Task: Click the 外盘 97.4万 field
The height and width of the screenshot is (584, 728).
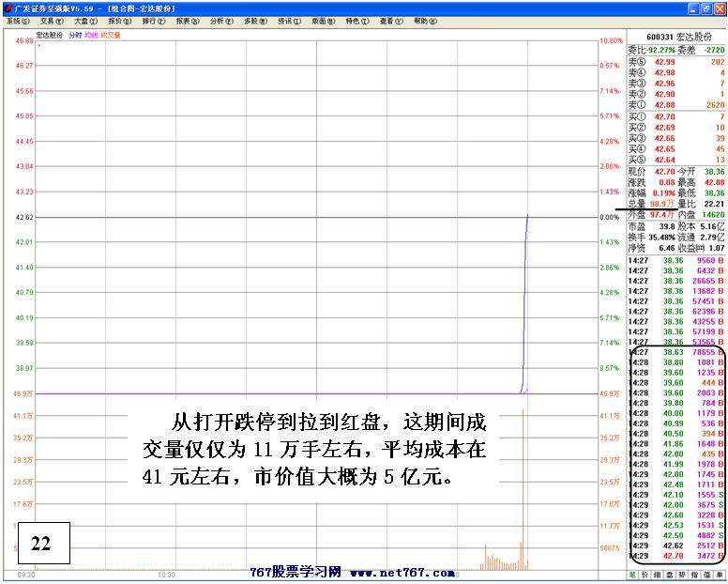Action: click(x=652, y=215)
